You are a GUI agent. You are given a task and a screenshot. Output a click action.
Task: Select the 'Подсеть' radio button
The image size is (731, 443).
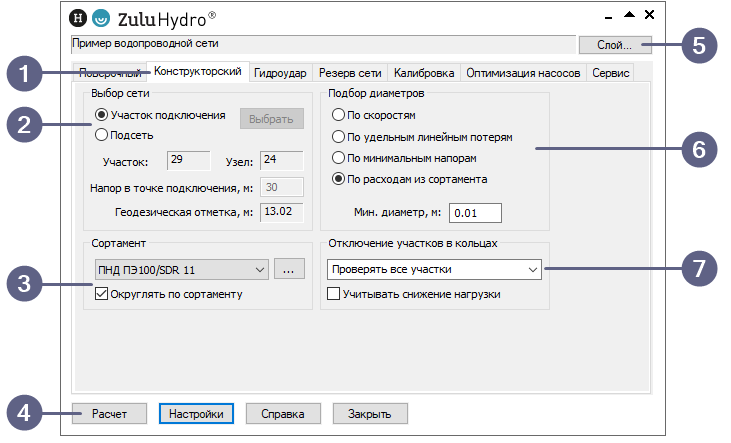tap(101, 133)
